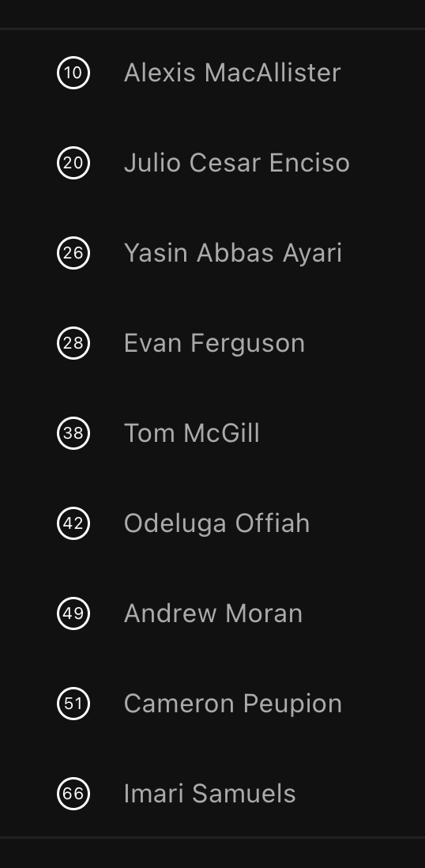Click the Tom McGill list row
The height and width of the screenshot is (868, 425).
click(x=212, y=433)
